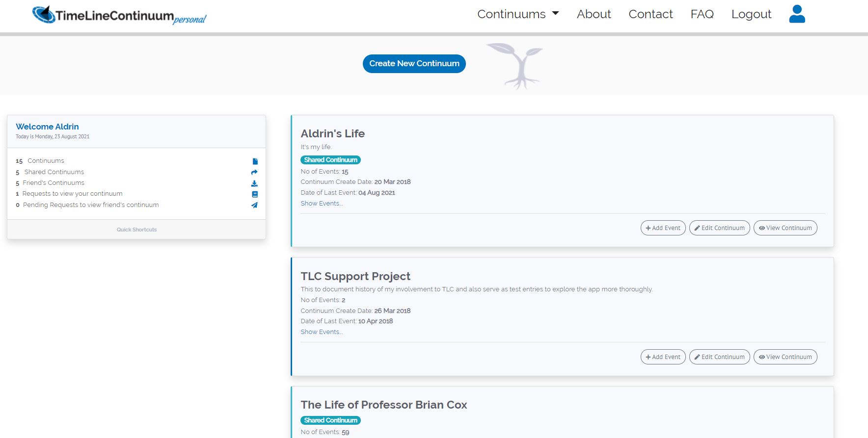Screen dimensions: 868x438
Task: Expand Show Events under Aldrin's Life
Action: click(x=322, y=204)
